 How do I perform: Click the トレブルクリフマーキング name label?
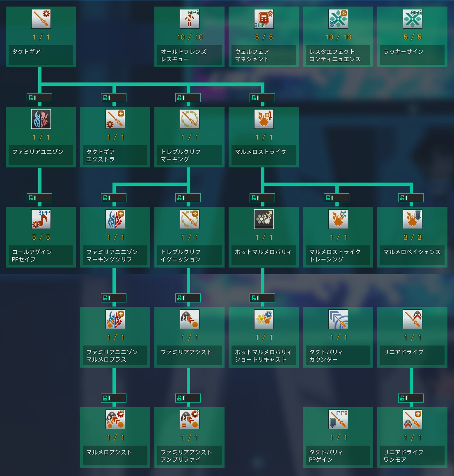(189, 156)
